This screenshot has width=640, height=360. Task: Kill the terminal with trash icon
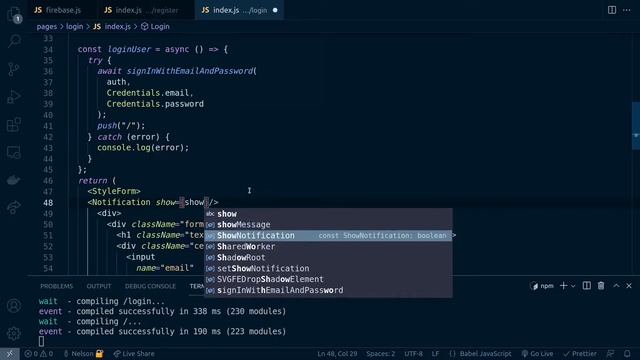[601, 286]
